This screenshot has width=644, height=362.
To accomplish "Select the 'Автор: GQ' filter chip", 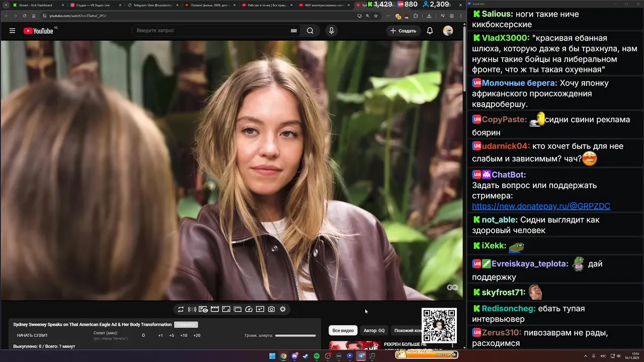I will [x=374, y=330].
